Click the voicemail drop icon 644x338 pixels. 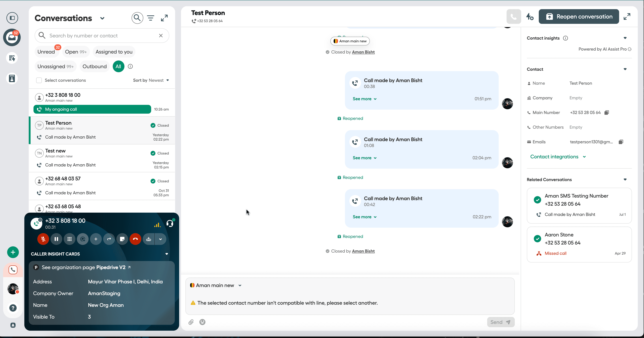pyautogui.click(x=148, y=239)
